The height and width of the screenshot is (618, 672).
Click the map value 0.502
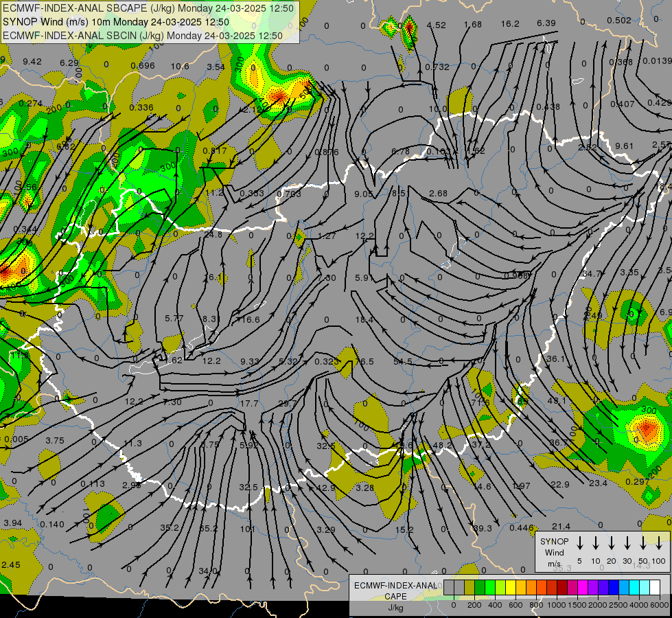(619, 21)
